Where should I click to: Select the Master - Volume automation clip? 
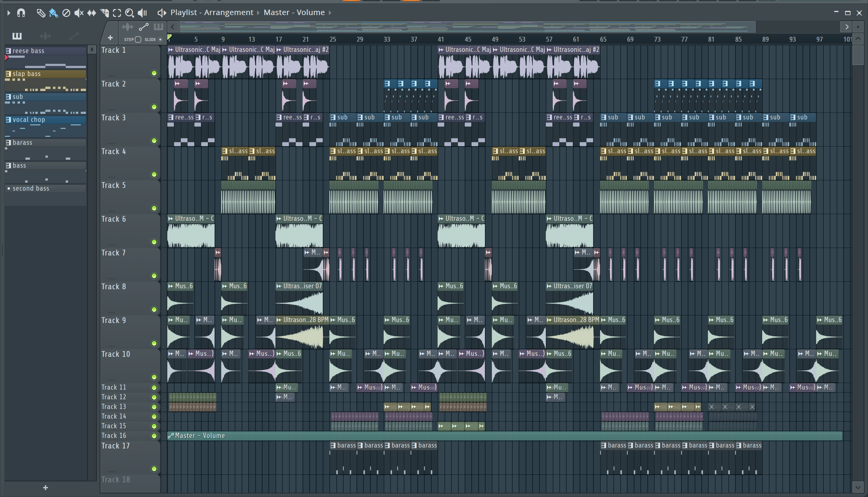(x=505, y=435)
